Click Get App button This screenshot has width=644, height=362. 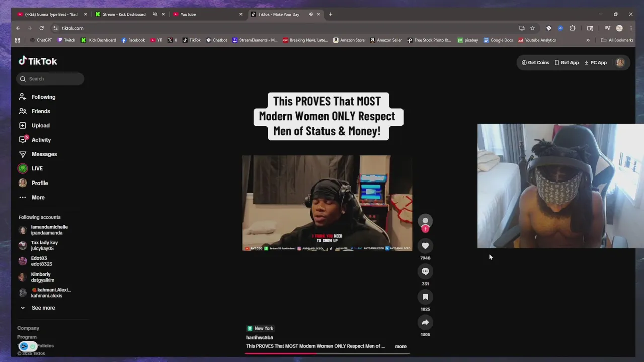tap(567, 63)
